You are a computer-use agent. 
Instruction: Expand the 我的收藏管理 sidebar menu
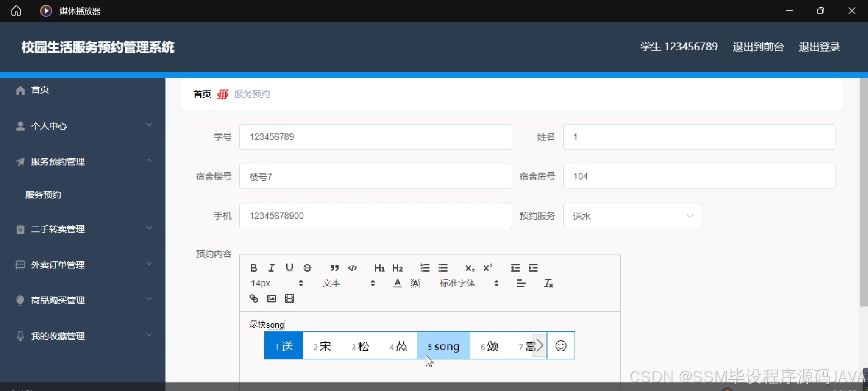click(x=83, y=336)
